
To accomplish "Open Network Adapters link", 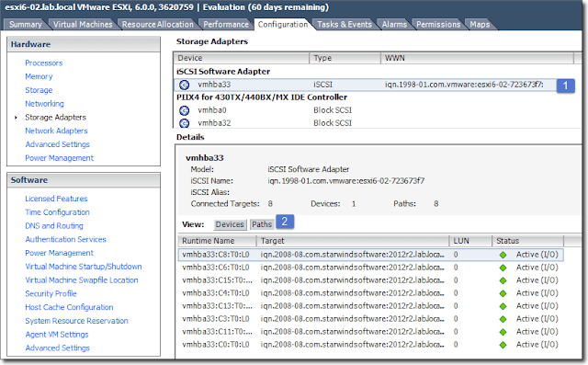I will click(56, 131).
